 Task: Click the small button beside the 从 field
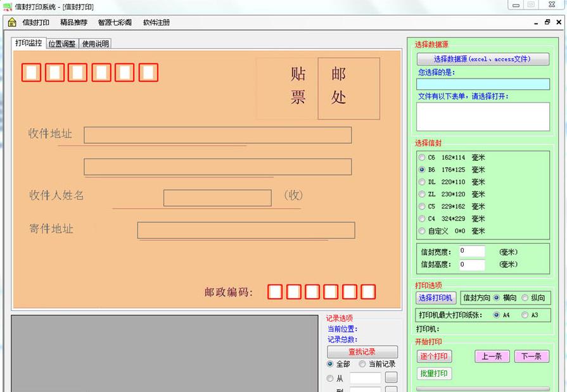(x=392, y=378)
